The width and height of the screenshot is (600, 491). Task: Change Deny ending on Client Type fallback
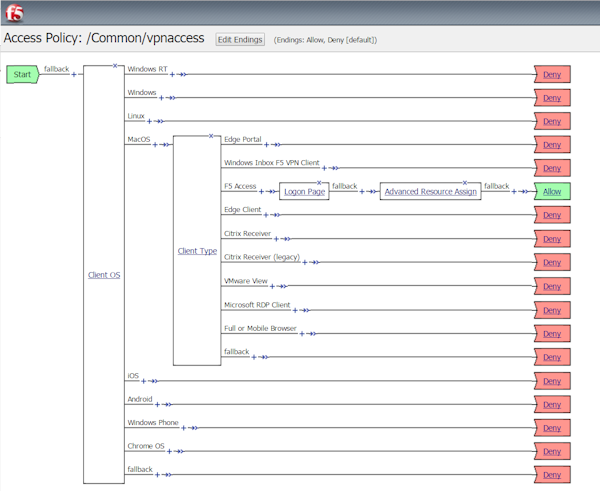pyautogui.click(x=552, y=357)
